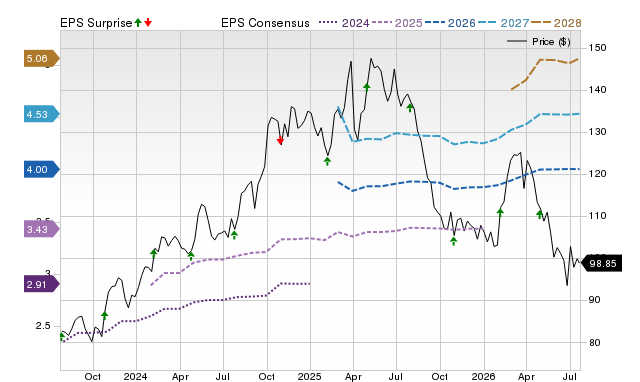Click the Oct label just before 2024
The width and height of the screenshot is (640, 382).
[x=93, y=376]
